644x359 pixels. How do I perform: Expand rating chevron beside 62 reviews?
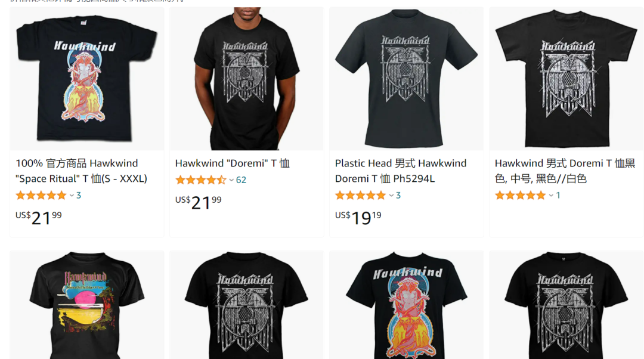click(231, 180)
